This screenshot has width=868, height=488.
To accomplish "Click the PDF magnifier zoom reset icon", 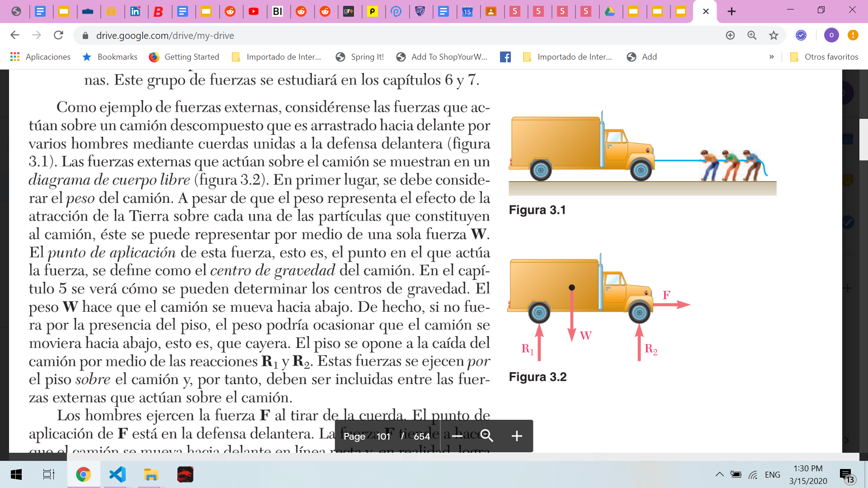I will [x=486, y=436].
